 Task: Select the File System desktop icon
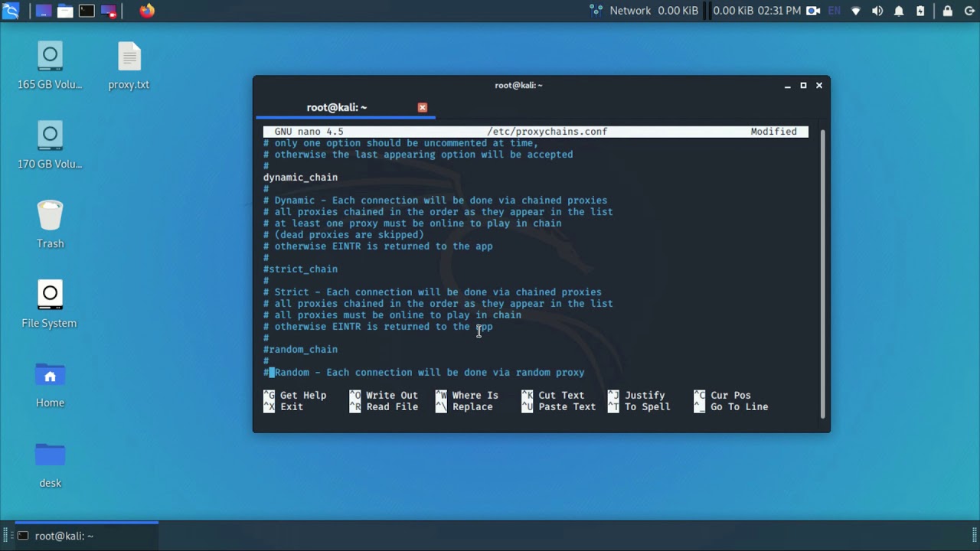pyautogui.click(x=50, y=305)
